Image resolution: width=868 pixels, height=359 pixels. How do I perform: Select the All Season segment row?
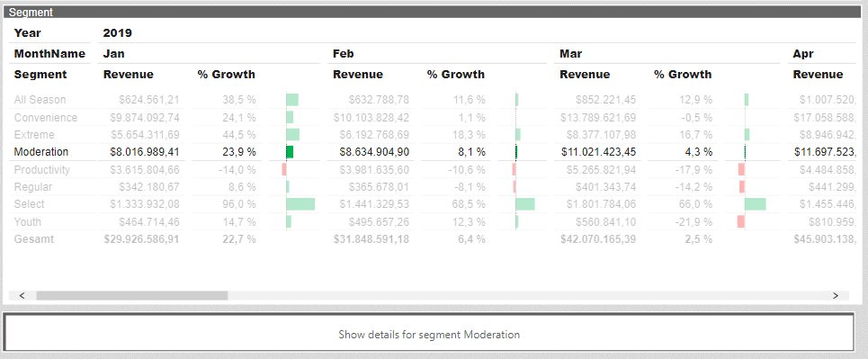[433, 100]
